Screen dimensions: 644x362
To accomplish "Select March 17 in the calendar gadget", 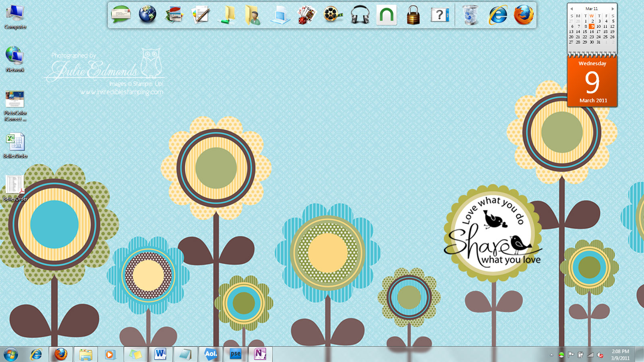I will coord(598,31).
